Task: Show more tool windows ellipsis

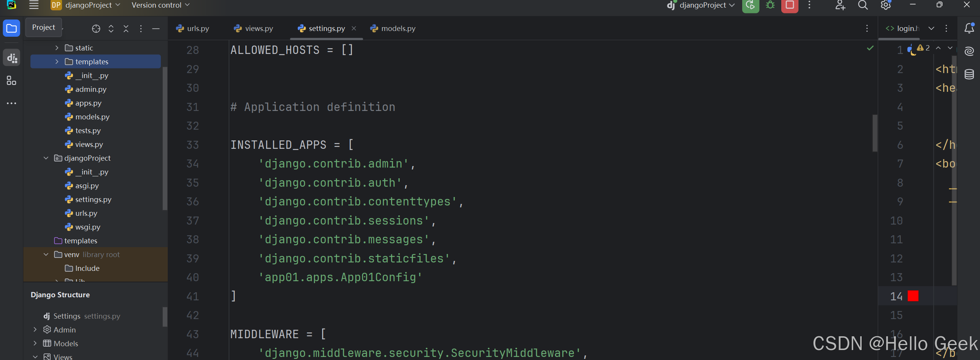Action: [11, 103]
